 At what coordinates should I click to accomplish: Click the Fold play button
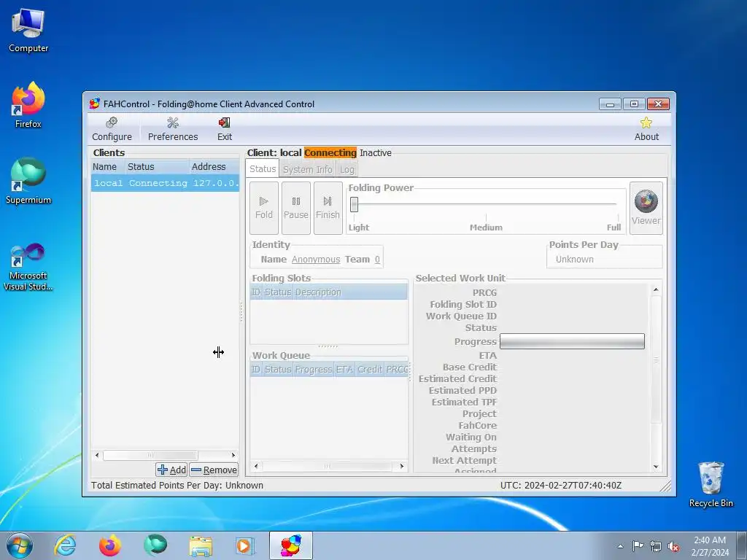pyautogui.click(x=264, y=208)
